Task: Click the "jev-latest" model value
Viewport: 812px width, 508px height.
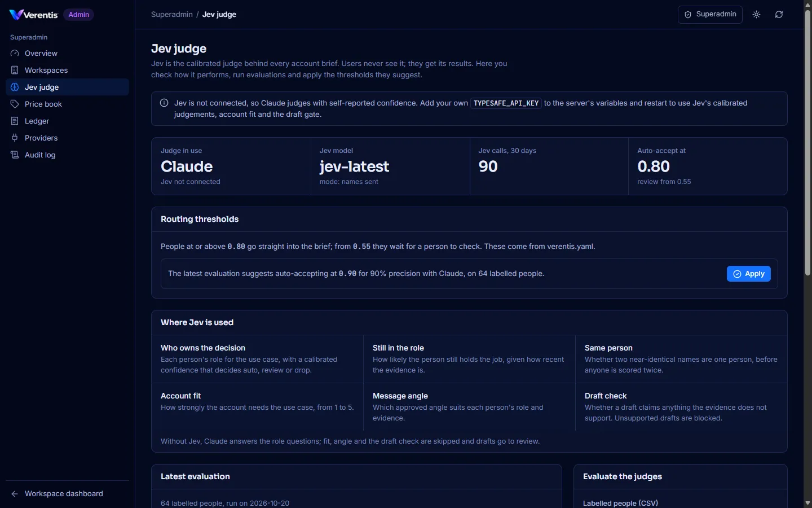Action: click(x=354, y=167)
